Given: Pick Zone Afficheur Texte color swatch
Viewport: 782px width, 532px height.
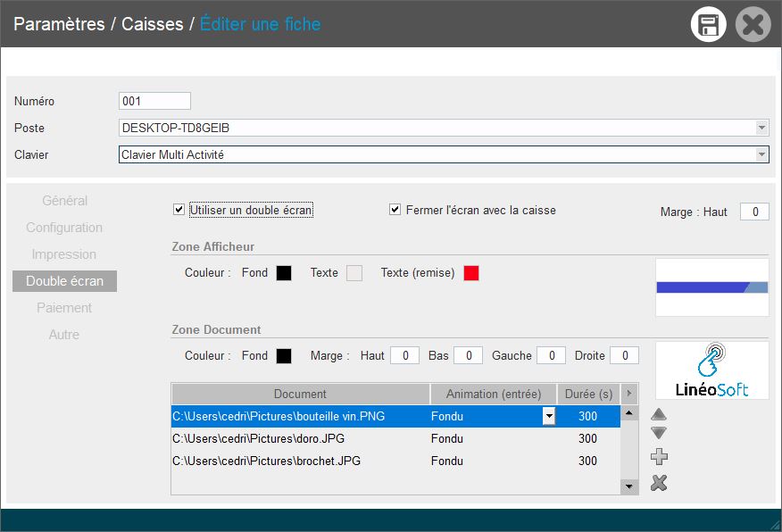Looking at the screenshot, I should click(354, 273).
